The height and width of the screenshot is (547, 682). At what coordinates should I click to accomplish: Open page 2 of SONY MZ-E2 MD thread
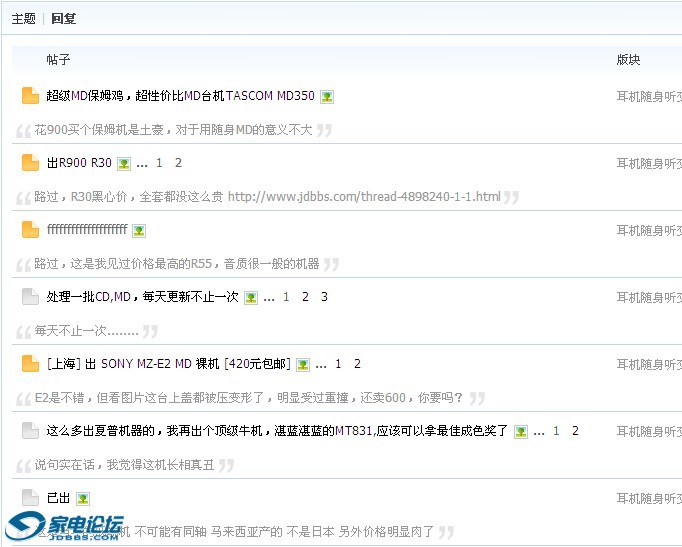[x=357, y=364]
